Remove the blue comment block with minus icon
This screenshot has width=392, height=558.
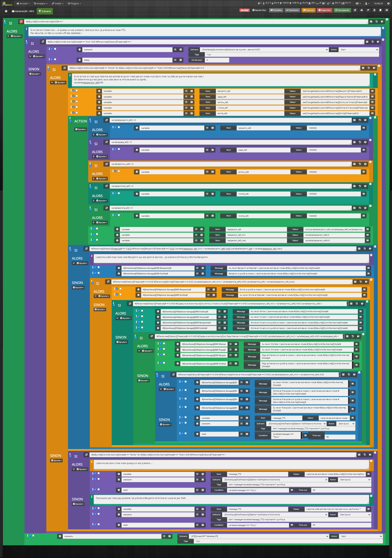coord(383,28)
